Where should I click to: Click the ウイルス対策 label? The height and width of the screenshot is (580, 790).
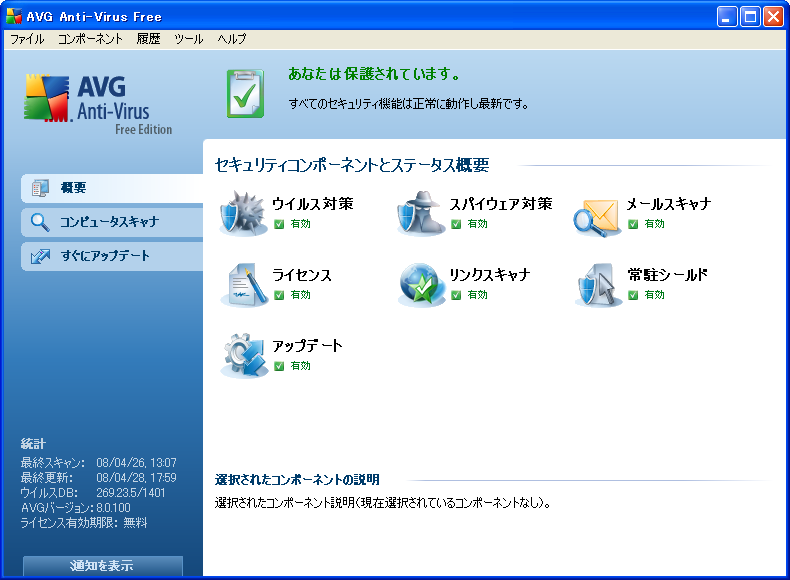(x=313, y=204)
